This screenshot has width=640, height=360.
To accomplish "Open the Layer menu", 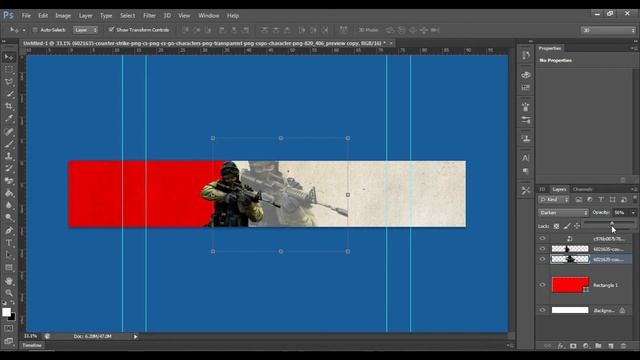I will [85, 16].
